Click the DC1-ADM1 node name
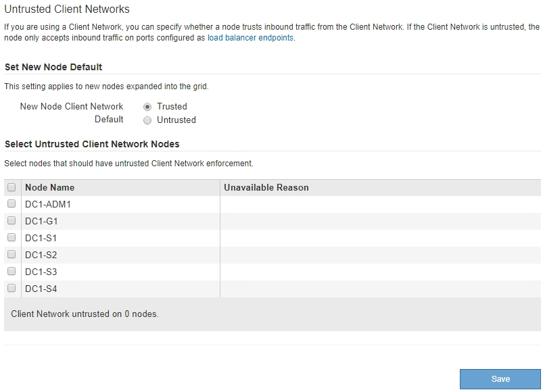The height and width of the screenshot is (392, 543). point(48,204)
